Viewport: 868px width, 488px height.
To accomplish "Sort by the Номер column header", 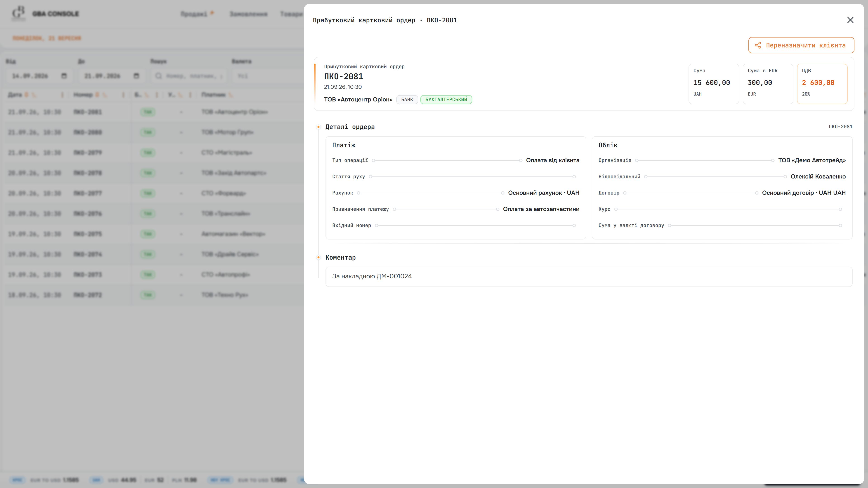I will point(83,95).
